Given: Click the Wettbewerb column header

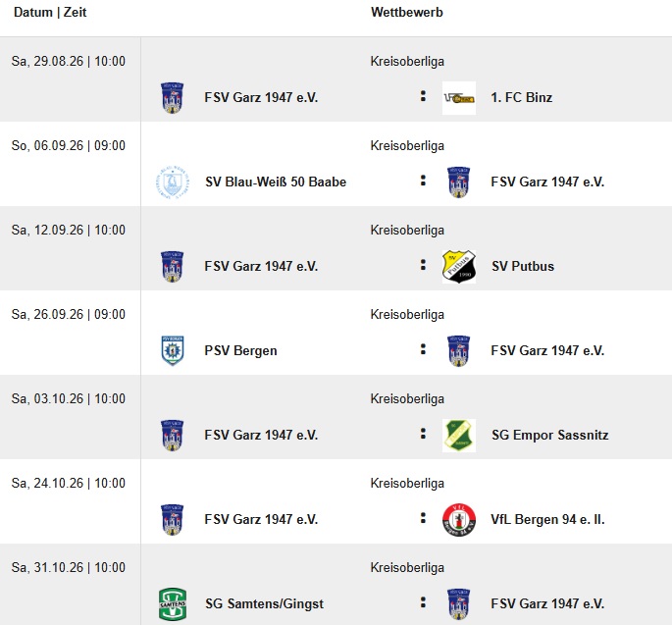Looking at the screenshot, I should click(x=407, y=12).
